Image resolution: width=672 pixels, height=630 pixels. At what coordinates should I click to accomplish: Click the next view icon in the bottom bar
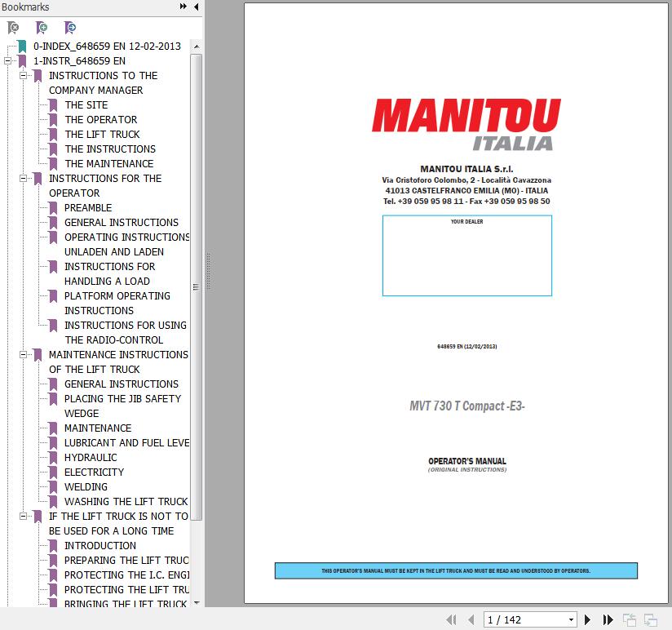click(651, 619)
